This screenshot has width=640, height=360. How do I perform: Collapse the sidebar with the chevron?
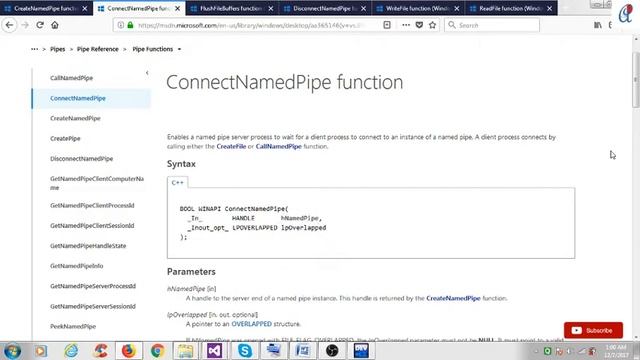pyautogui.click(x=147, y=73)
